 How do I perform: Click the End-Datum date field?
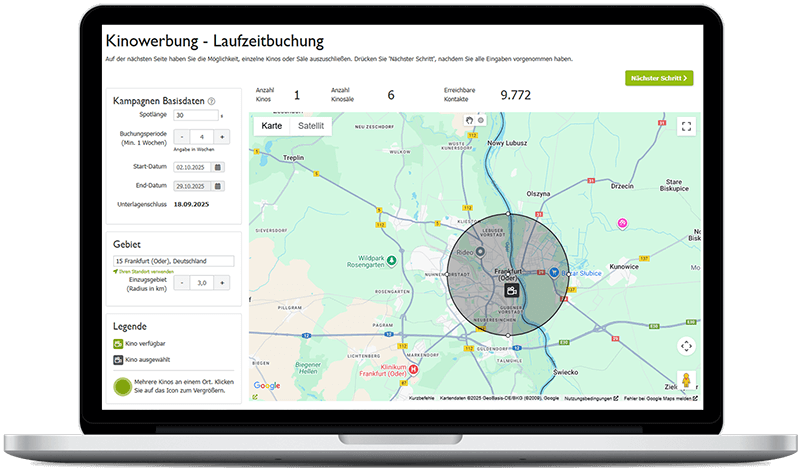[194, 186]
